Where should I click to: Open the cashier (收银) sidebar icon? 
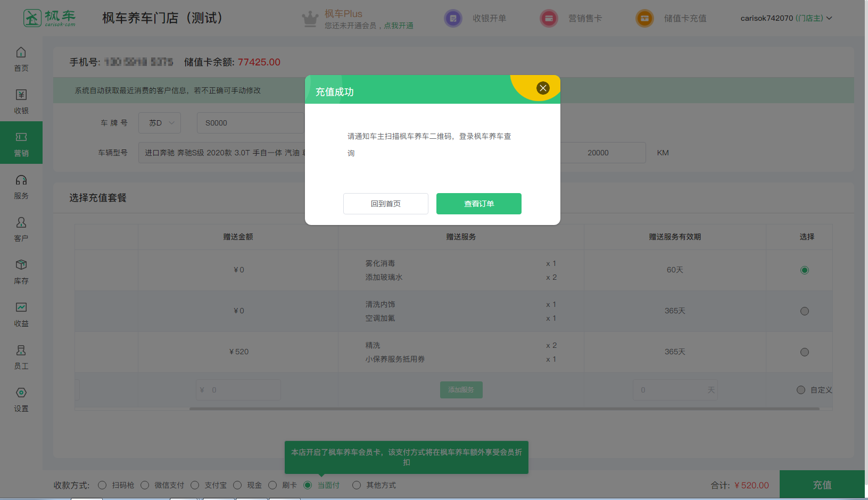[21, 95]
